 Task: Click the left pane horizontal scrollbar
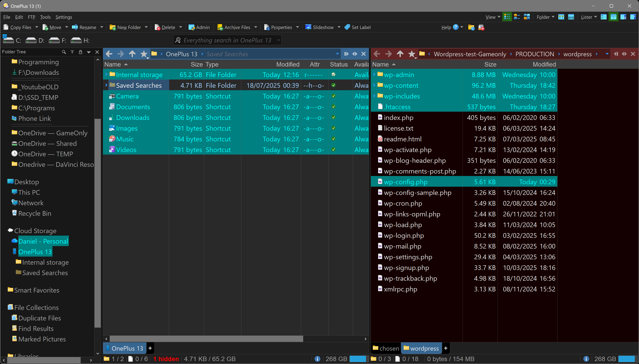click(206, 339)
